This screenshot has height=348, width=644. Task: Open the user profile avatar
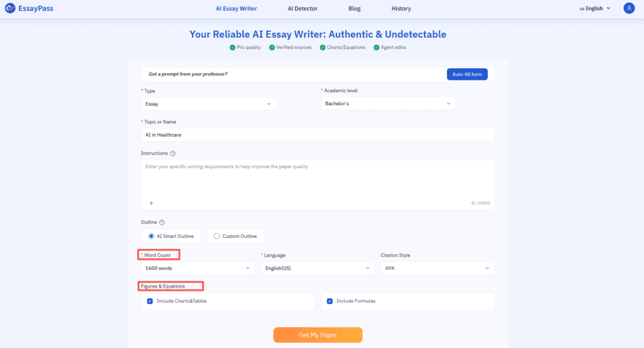629,8
